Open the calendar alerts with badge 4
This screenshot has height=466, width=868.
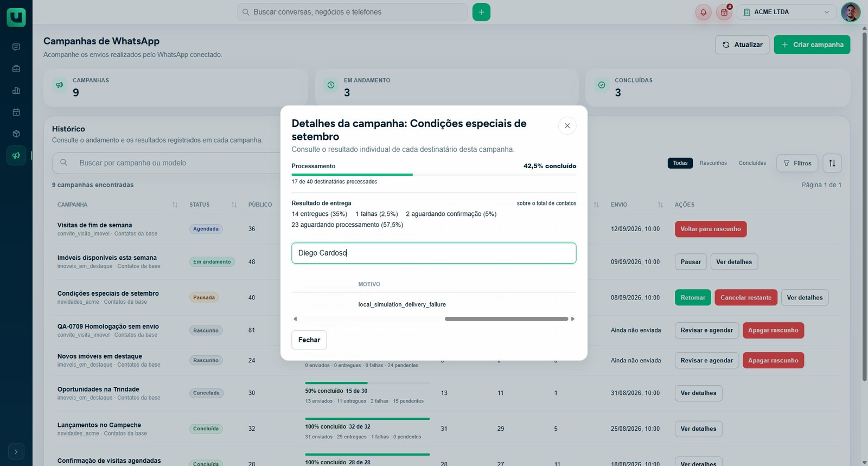(x=724, y=12)
